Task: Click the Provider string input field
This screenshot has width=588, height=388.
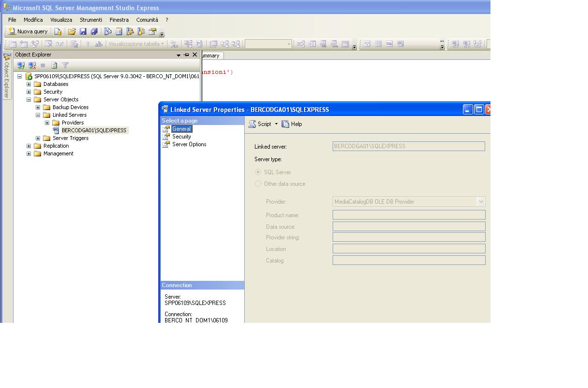Action: click(x=409, y=237)
